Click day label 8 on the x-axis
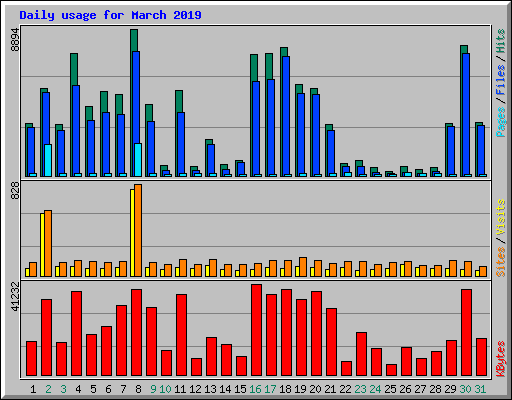 [138, 389]
